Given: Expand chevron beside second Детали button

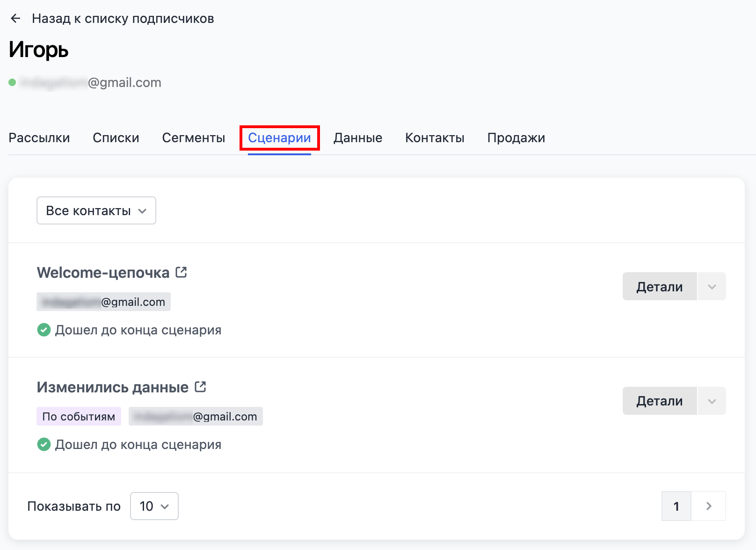Looking at the screenshot, I should 711,401.
